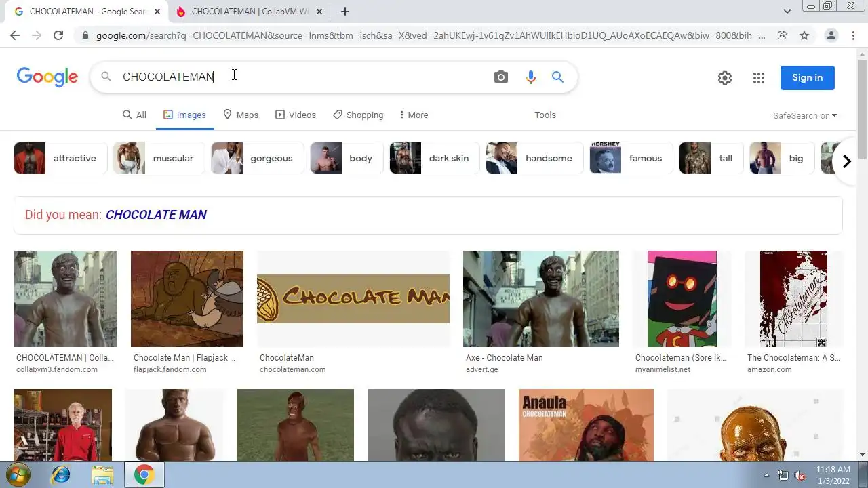Open taskbar clock showing 11:18 AM
Viewport: 868px width, 488px height.
833,475
